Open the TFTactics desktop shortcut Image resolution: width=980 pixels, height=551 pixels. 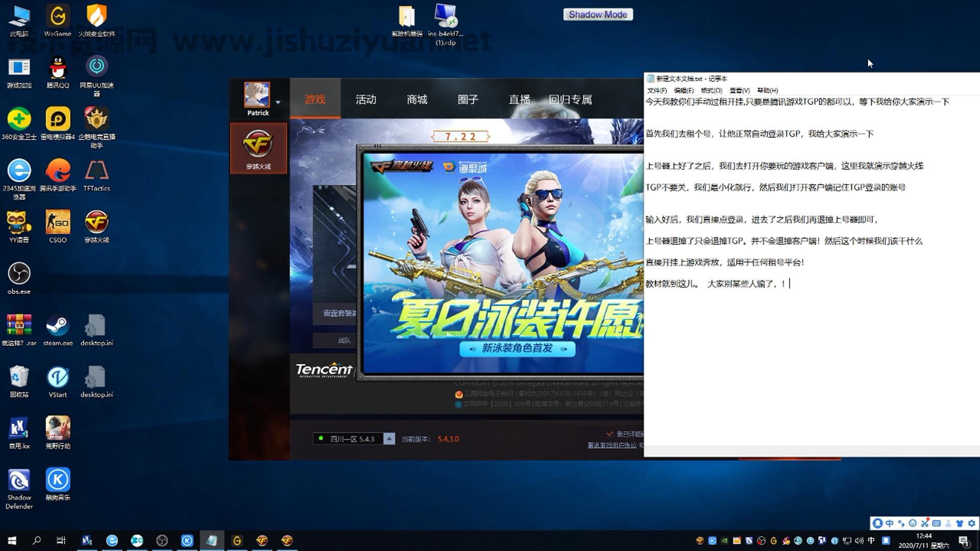96,175
